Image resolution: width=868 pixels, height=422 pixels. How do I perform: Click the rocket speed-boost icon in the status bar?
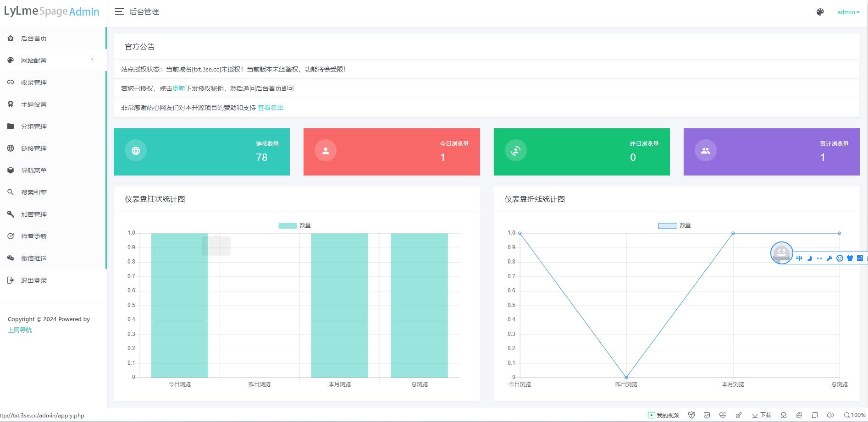tap(739, 415)
